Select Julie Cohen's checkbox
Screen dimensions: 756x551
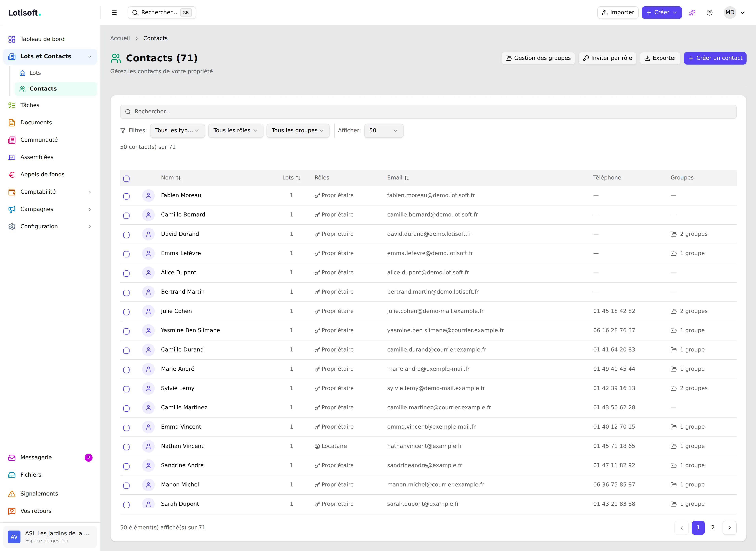coord(126,312)
